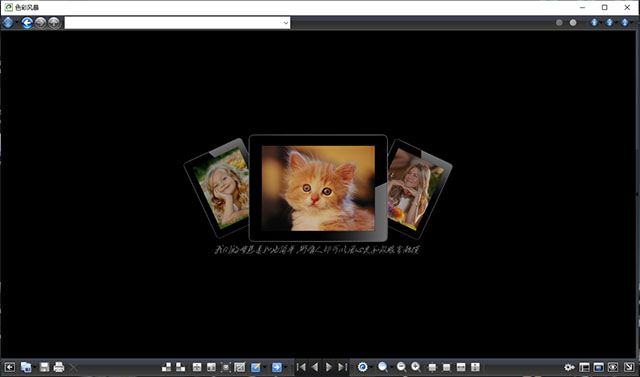
Task: Click the grey square split-panel icon
Action: pos(211,367)
